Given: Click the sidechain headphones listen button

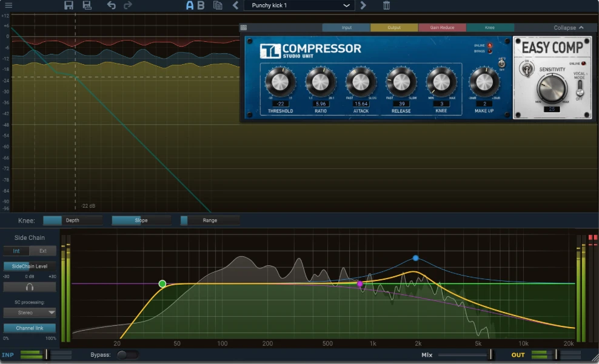Looking at the screenshot, I should point(30,287).
